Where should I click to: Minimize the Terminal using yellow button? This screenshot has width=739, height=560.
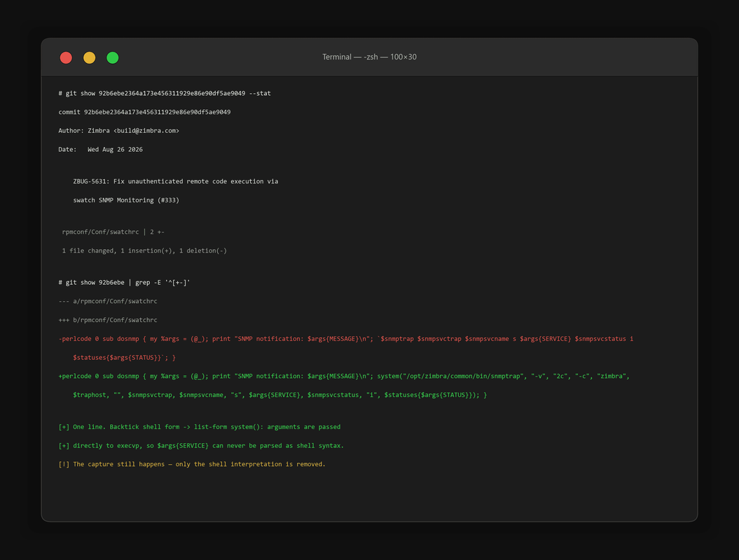(x=89, y=57)
